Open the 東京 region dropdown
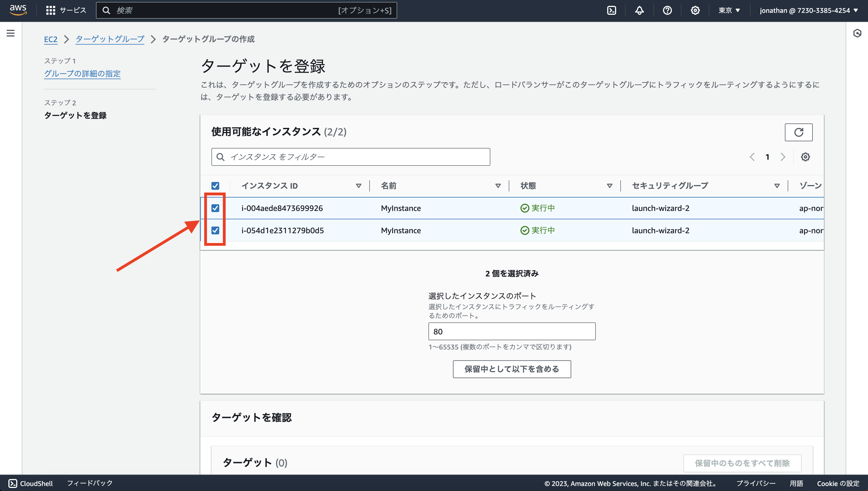This screenshot has height=491, width=868. pos(729,10)
